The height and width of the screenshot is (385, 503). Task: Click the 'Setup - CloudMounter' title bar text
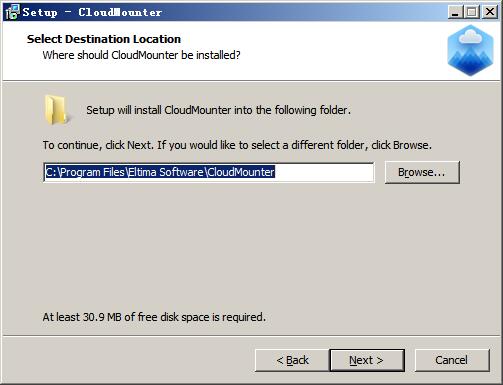(x=92, y=12)
